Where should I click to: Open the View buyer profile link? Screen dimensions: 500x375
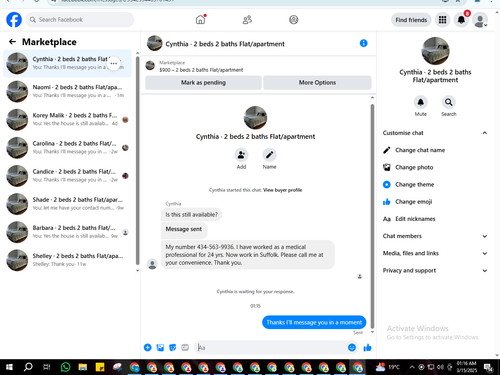(x=282, y=190)
